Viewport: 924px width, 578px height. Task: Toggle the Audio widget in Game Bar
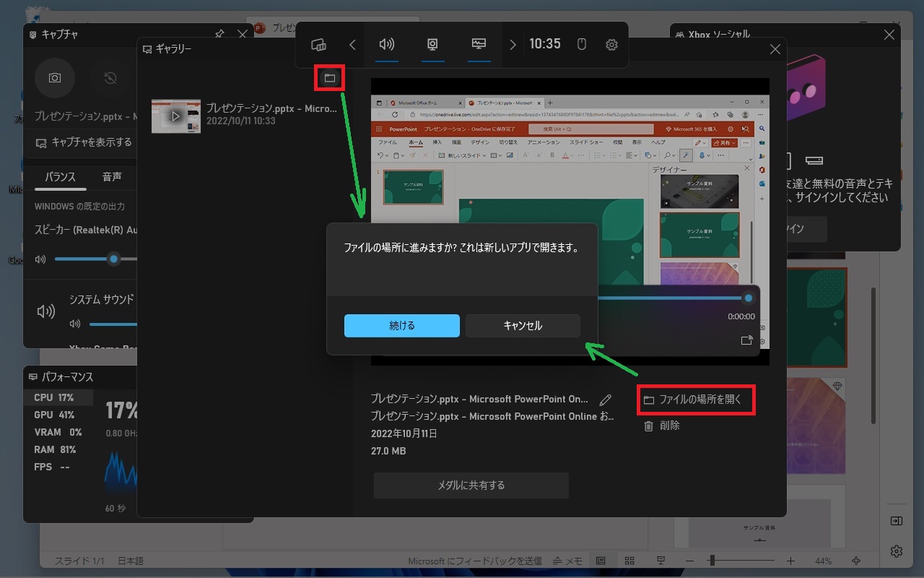[x=387, y=45]
